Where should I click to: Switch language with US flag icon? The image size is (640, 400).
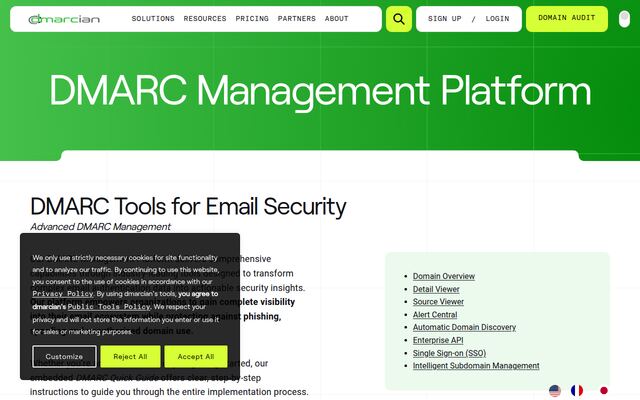click(555, 391)
